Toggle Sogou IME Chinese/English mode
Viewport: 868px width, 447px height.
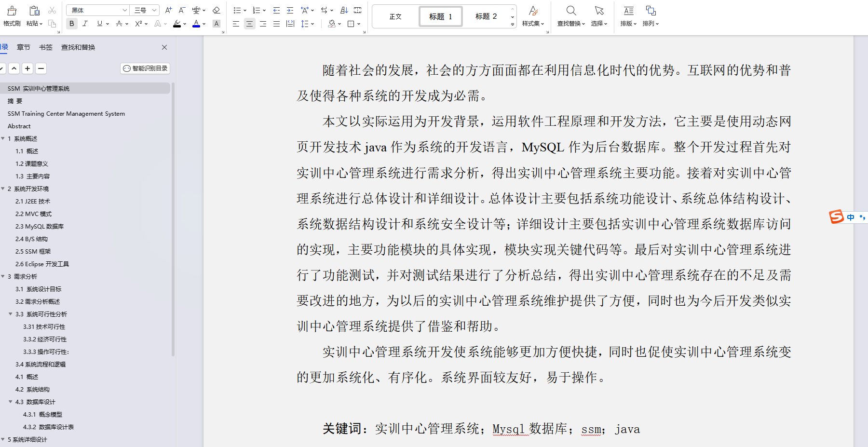point(850,217)
